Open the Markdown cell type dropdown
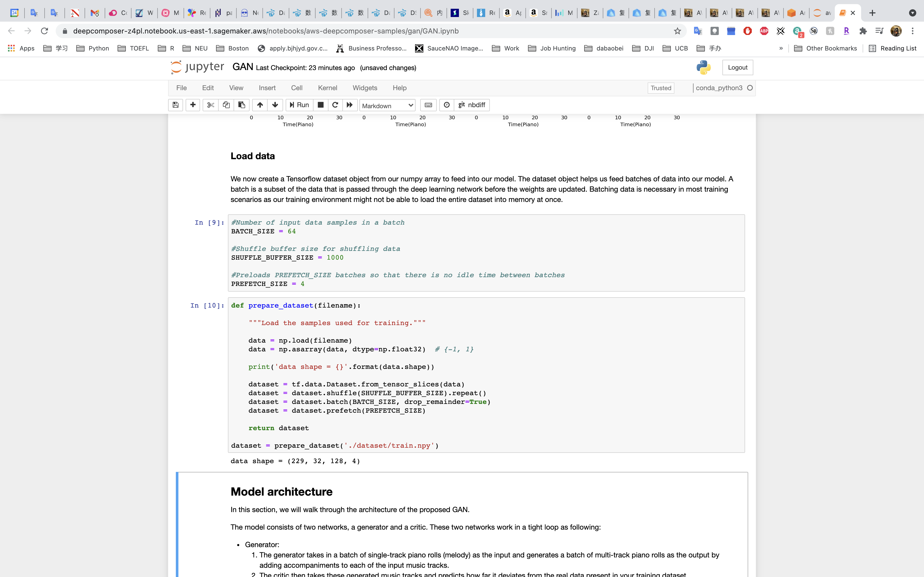Image resolution: width=924 pixels, height=577 pixels. 387,105
